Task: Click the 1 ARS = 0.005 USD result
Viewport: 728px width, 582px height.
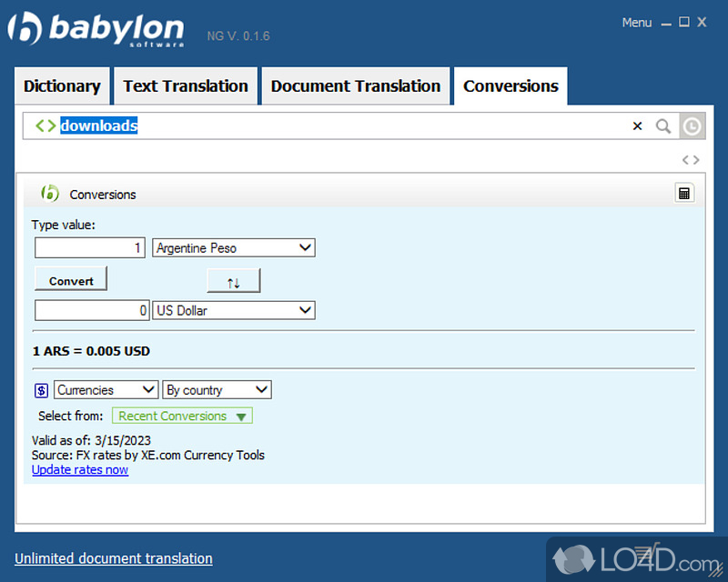Action: coord(92,351)
